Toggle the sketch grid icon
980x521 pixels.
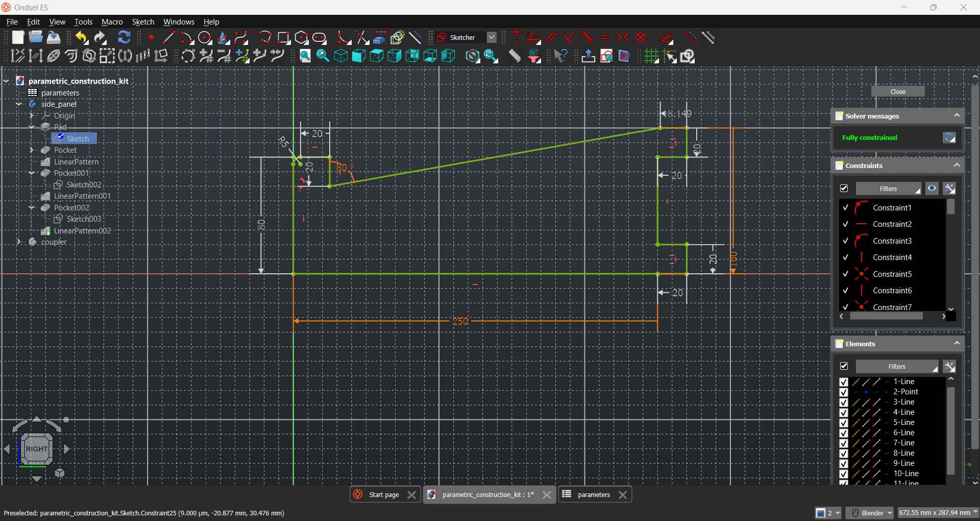point(651,56)
